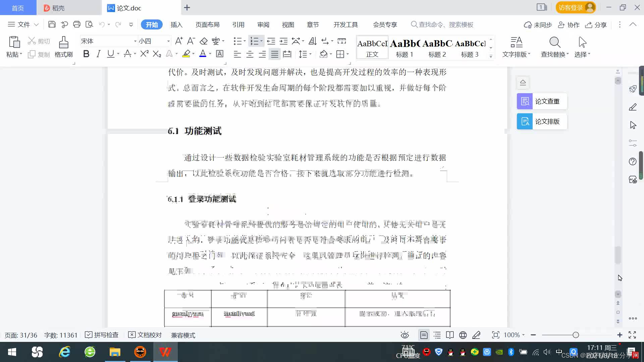Viewport: 644px width, 362px height.
Task: Click the print icon in quick toolbar
Action: click(x=77, y=24)
